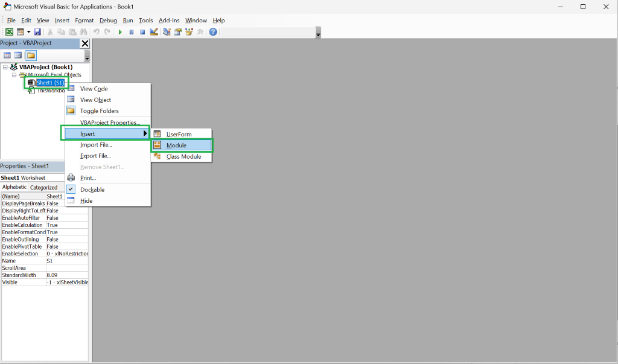Toggle the Dockable checkmark option
Image resolution: width=618 pixels, height=364 pixels.
tap(107, 190)
